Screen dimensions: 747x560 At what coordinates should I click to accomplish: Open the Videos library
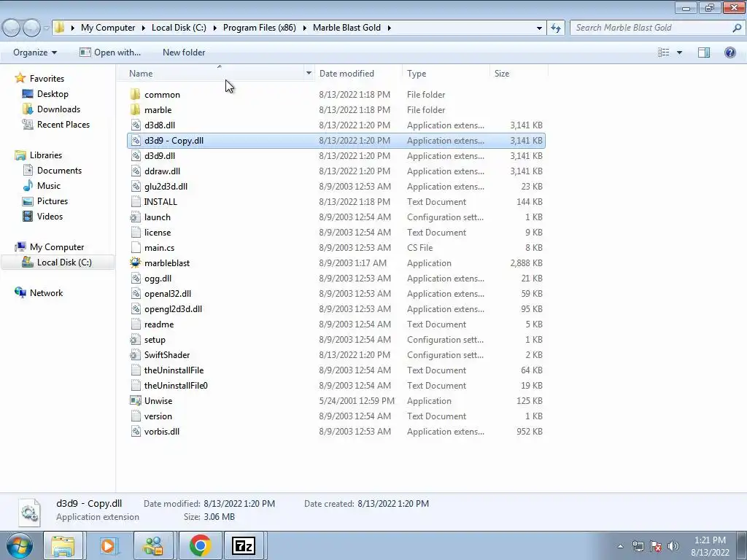(50, 216)
